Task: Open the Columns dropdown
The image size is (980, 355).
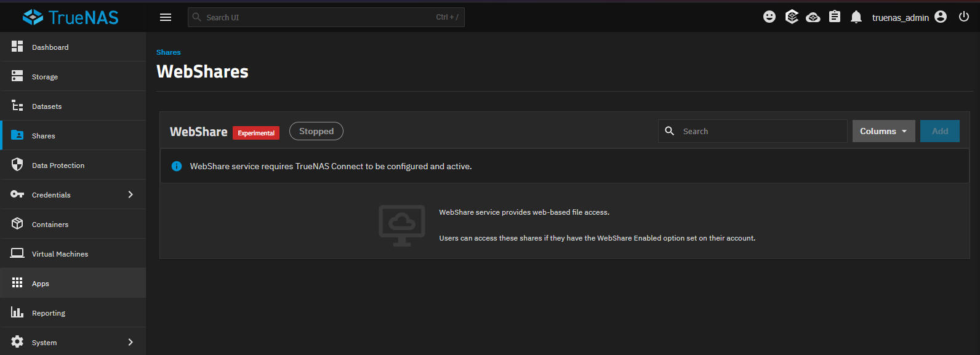Action: coord(883,131)
